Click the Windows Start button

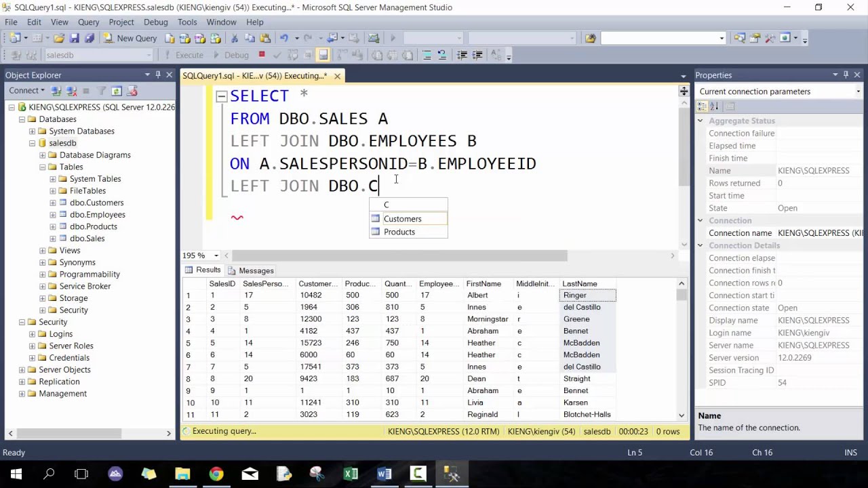16,474
